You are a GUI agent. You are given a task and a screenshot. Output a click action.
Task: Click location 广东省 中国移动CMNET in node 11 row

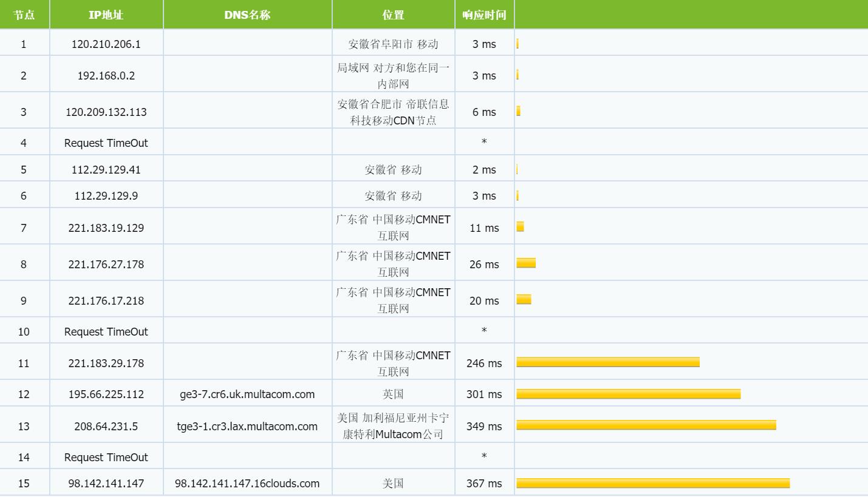(x=393, y=363)
